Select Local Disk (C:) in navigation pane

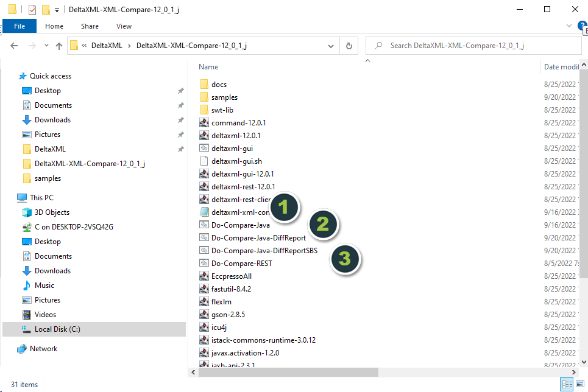coord(57,329)
